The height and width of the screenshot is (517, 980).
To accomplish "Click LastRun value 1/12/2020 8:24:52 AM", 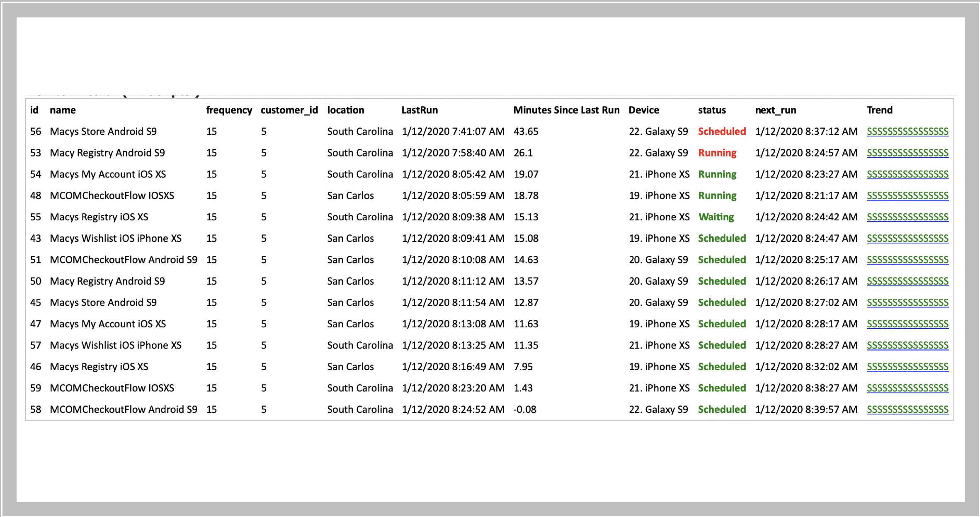I will click(x=453, y=410).
